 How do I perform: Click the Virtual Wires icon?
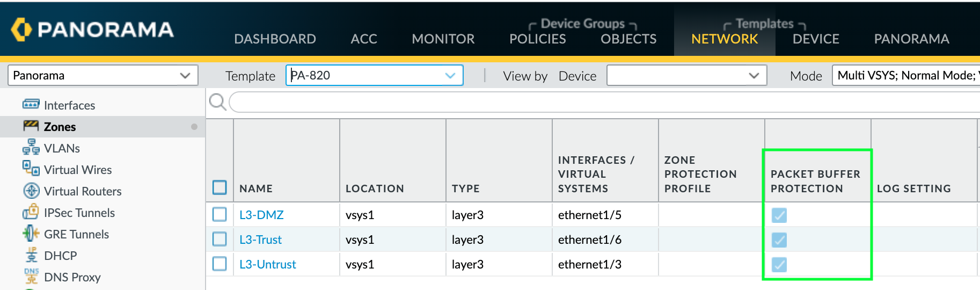point(31,169)
